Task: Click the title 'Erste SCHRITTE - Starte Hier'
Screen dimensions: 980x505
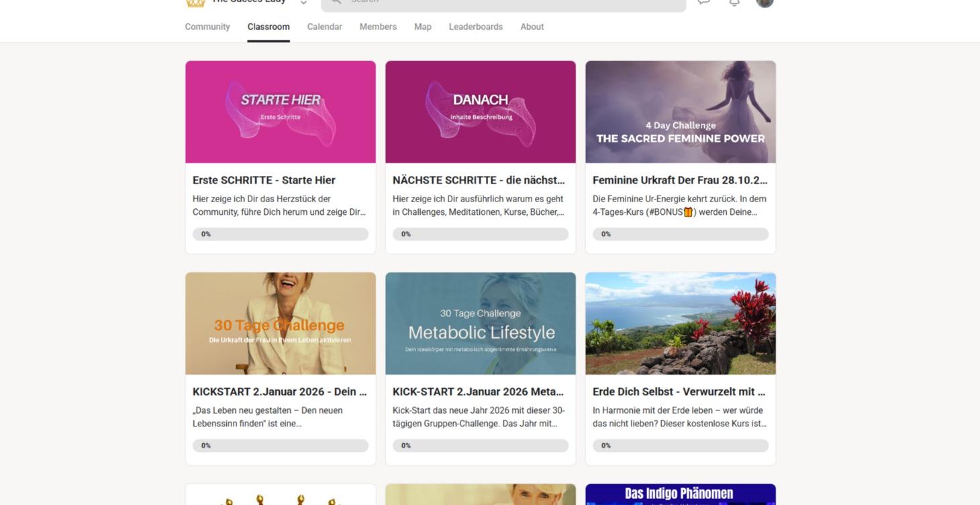Action: [264, 180]
